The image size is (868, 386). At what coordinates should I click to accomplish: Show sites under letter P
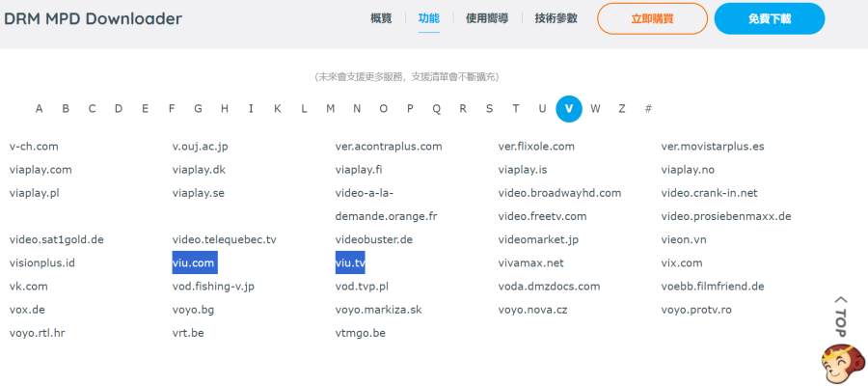point(410,108)
